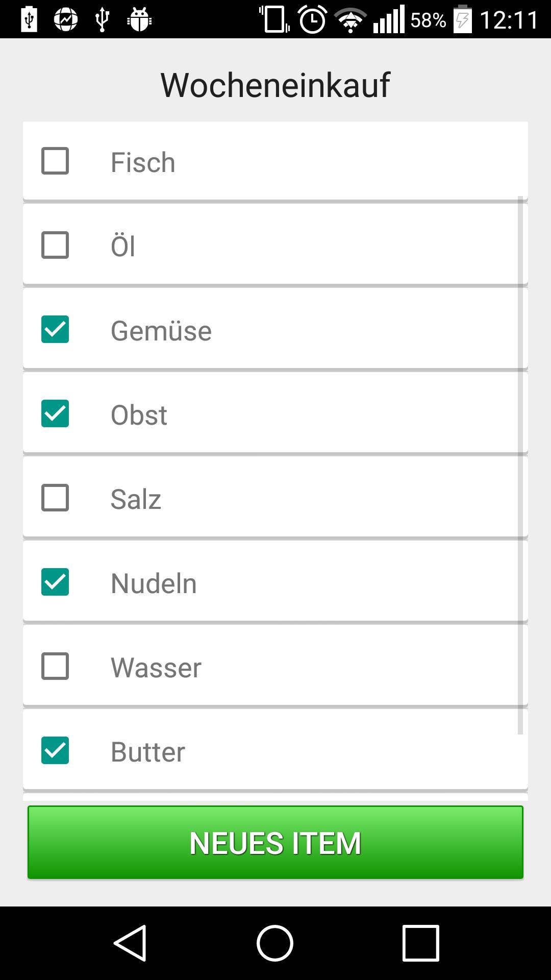Tap the USB debugging bug icon
This screenshot has width=551, height=980.
(139, 19)
